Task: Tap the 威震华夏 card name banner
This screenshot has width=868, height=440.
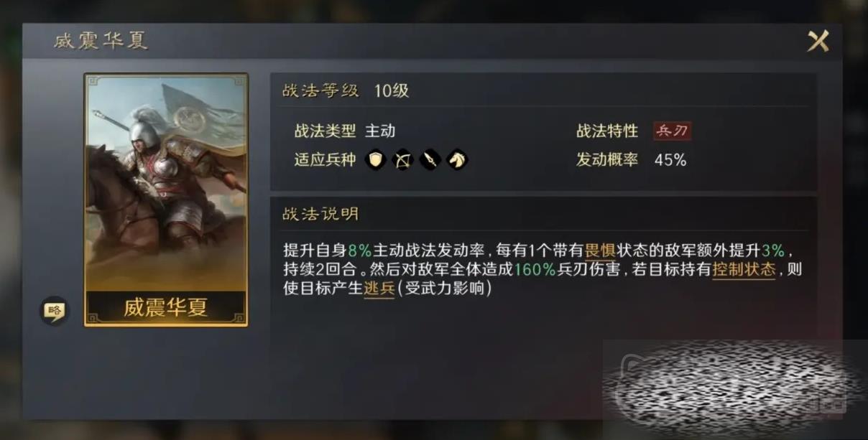Action: pos(166,307)
